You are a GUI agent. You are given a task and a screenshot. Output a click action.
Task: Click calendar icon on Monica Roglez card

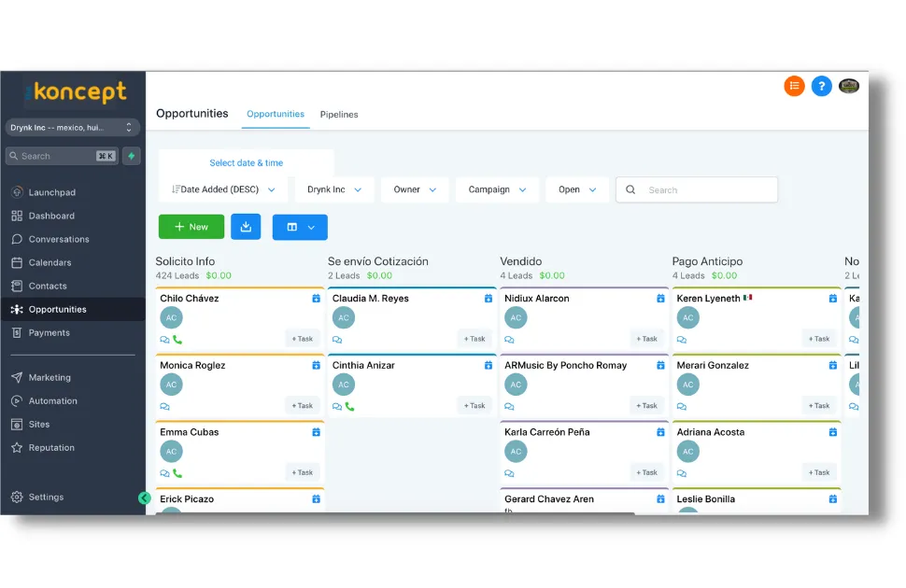[x=316, y=366]
